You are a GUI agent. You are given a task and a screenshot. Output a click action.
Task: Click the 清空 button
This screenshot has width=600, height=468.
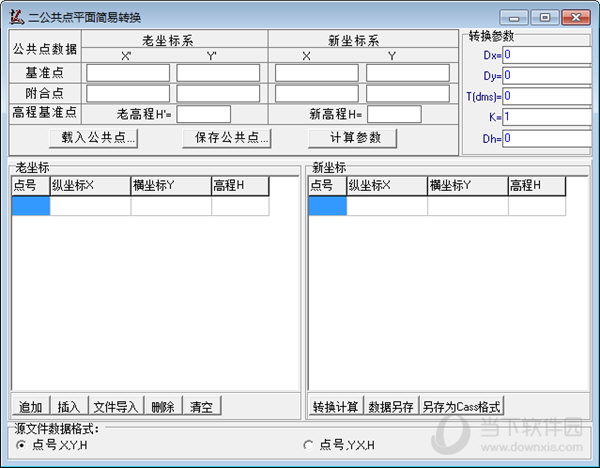[x=202, y=406]
